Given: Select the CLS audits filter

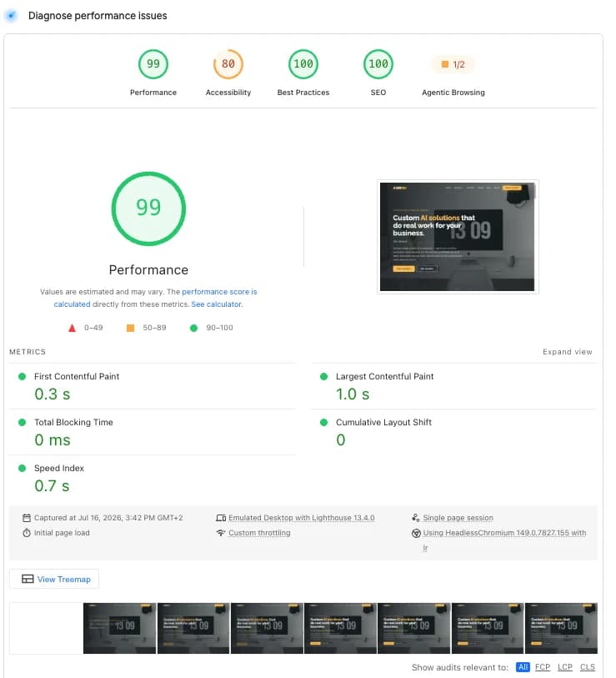Looking at the screenshot, I should click(588, 667).
